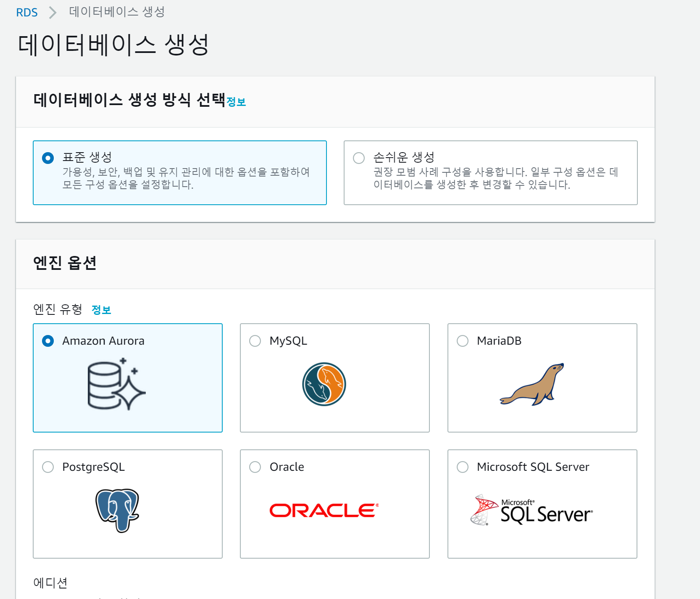Click the 데이터베이스 생성 방식 선택 section title

(x=129, y=100)
